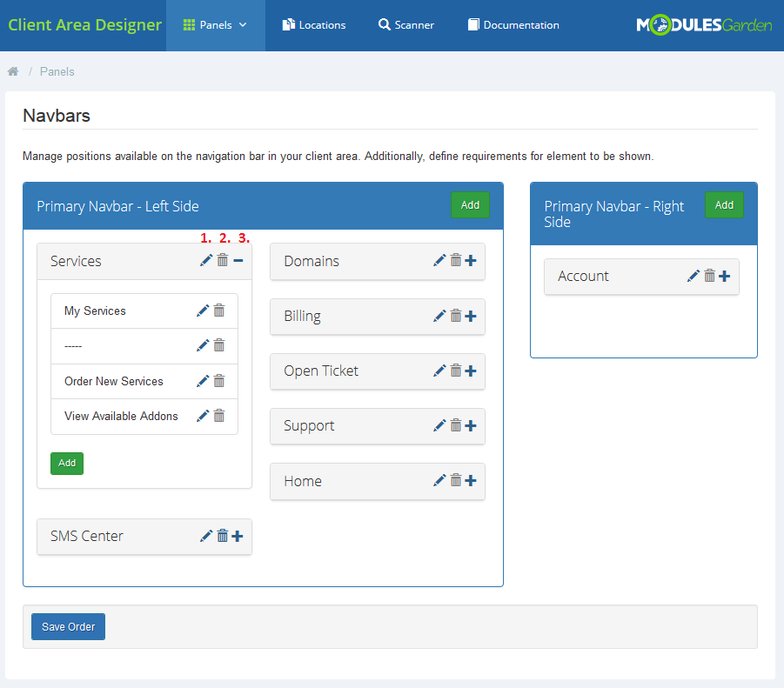Viewport: 784px width, 688px height.
Task: Open the Documentation page
Action: click(x=513, y=25)
